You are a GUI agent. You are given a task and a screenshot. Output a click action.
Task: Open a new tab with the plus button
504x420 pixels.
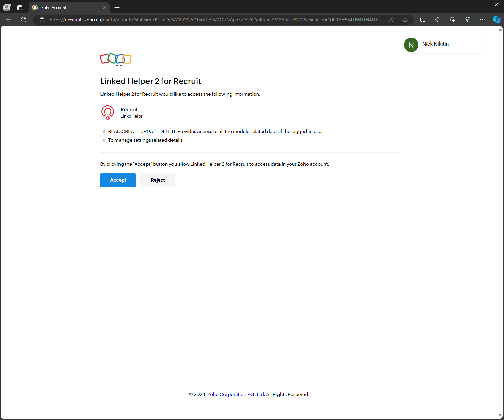click(117, 7)
